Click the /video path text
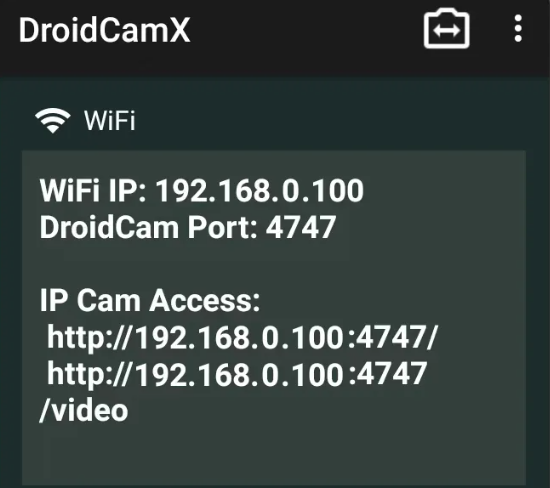Image resolution: width=550 pixels, height=488 pixels. (83, 410)
